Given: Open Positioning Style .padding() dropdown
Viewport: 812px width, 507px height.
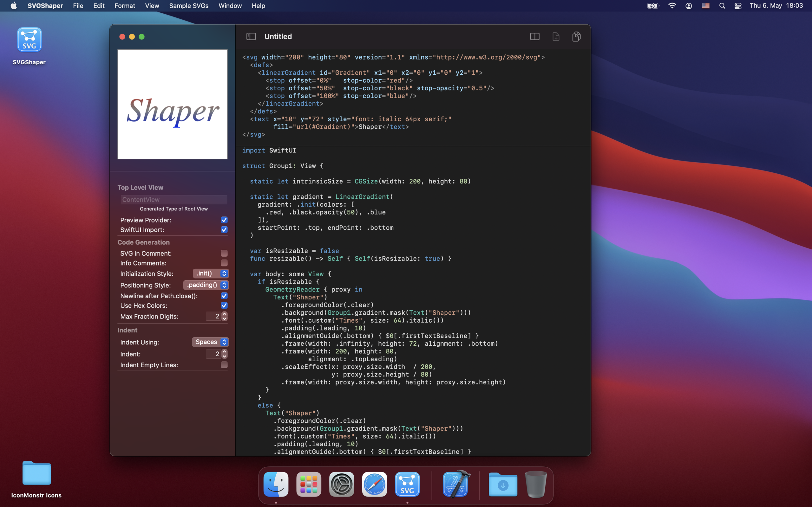Looking at the screenshot, I should (x=206, y=285).
